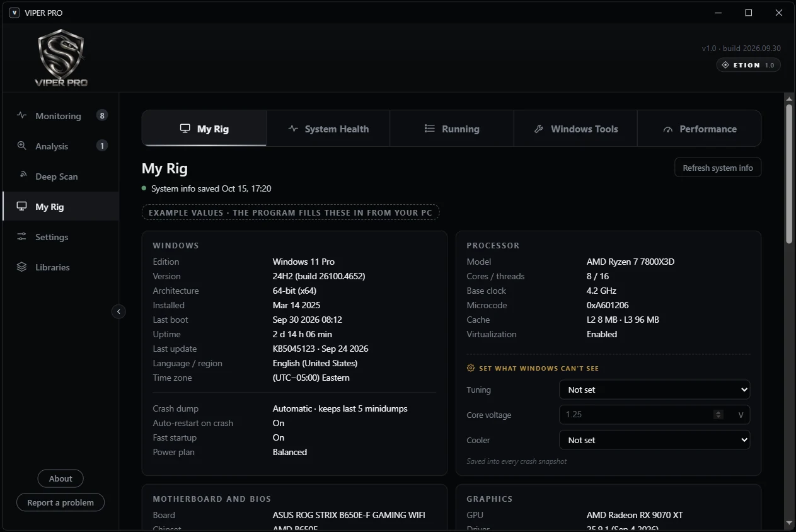This screenshot has height=532, width=796.
Task: Open Monitoring in the sidebar
Action: pos(61,116)
